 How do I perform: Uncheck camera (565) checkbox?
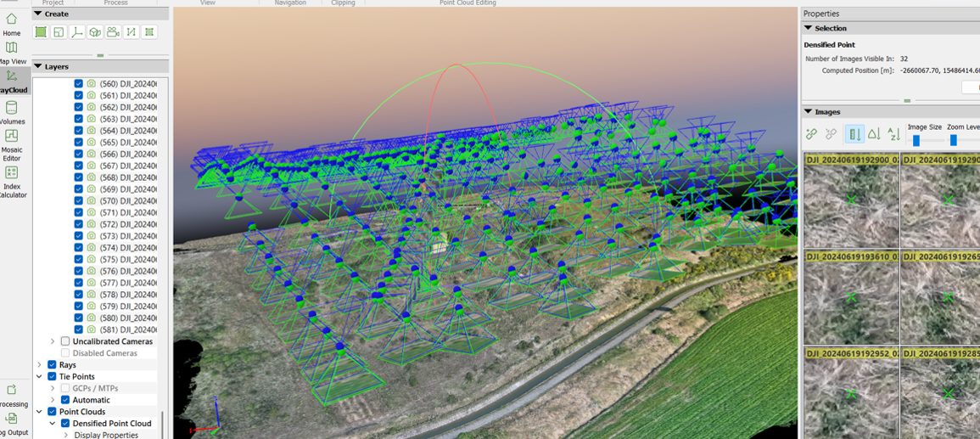coord(78,142)
